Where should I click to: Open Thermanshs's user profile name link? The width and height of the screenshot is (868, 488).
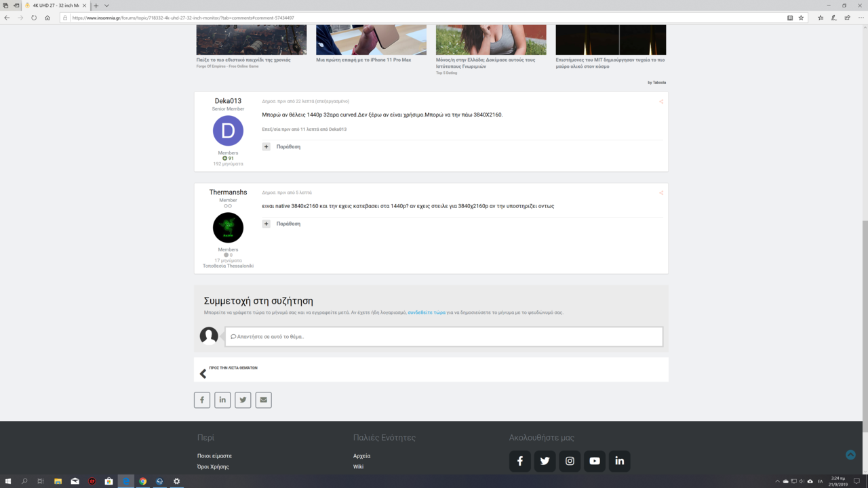coord(228,192)
